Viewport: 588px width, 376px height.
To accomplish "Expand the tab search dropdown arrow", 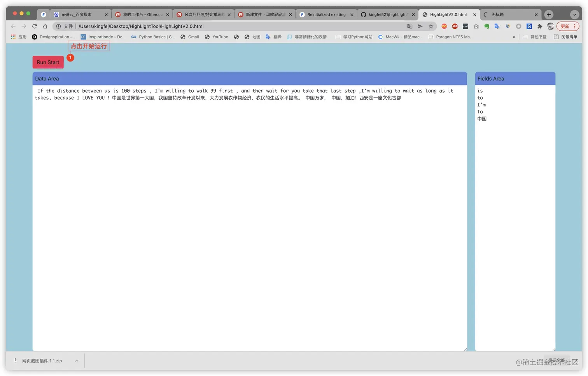I will 574,14.
